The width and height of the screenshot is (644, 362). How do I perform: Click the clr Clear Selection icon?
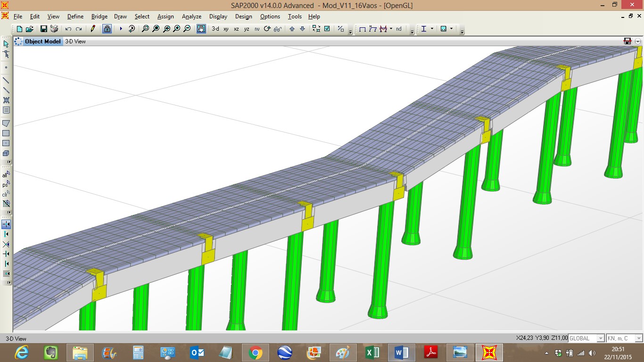point(6,194)
